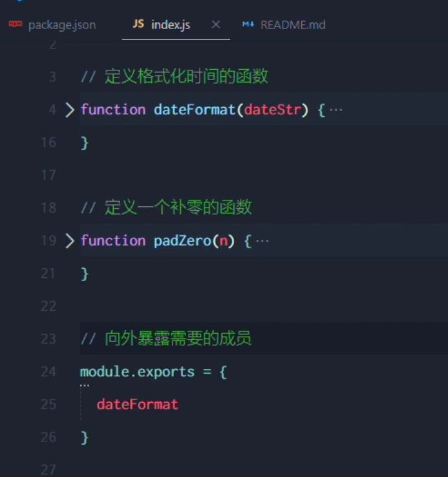Click the npm icon on package.json tab
This screenshot has width=448, height=477.
point(16,24)
